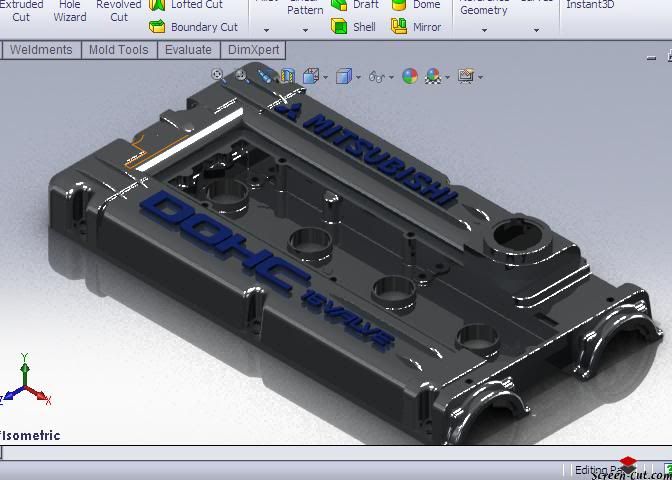Viewport: 672px width, 480px height.
Task: Click the Hide/Show Items glasses icon
Action: click(377, 77)
